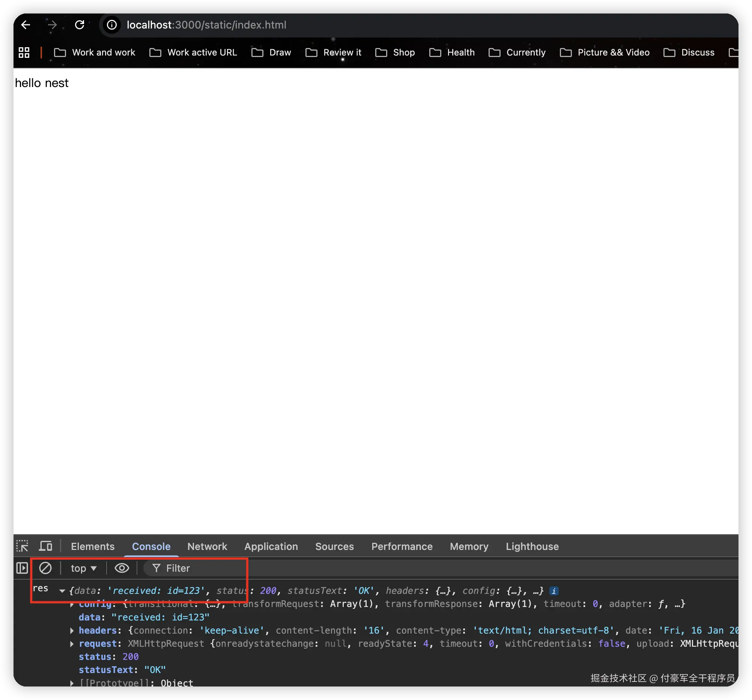Show the console sidebar panel
This screenshot has width=752, height=700.
pyautogui.click(x=22, y=568)
